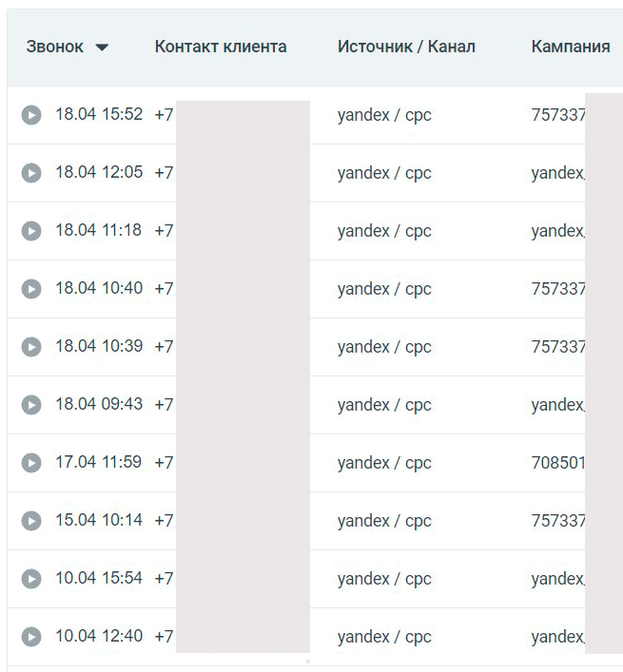The image size is (623, 672).
Task: Play the 17.04 11:59 call recording
Action: click(31, 463)
